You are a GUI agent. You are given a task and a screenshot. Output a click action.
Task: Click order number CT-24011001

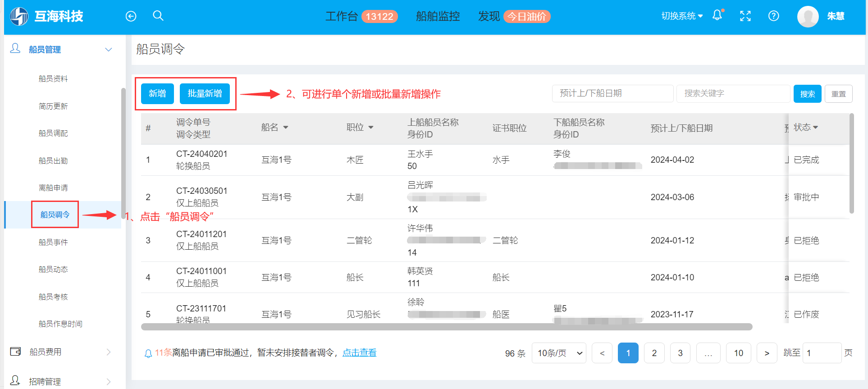[201, 271]
